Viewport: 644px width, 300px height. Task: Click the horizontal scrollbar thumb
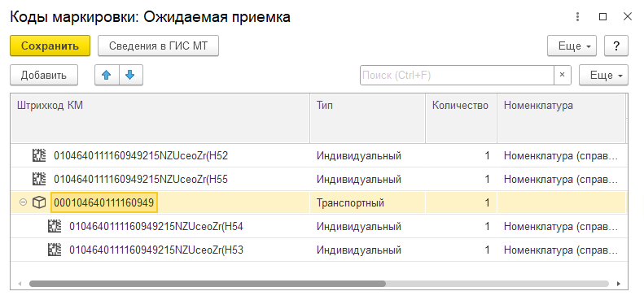tap(208, 284)
